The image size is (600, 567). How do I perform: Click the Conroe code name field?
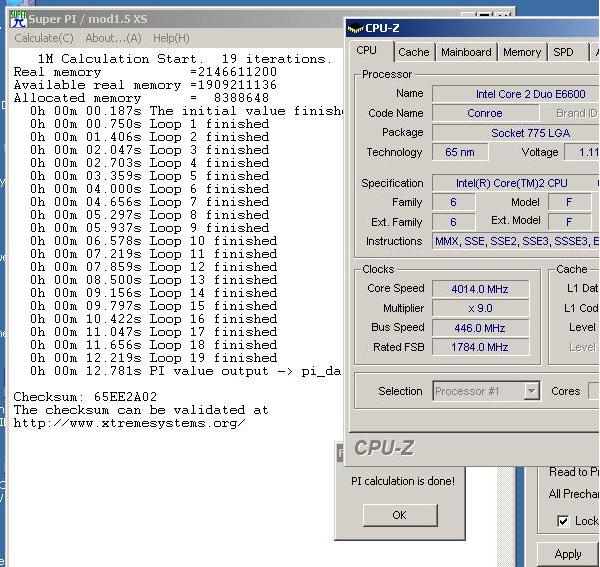485,113
